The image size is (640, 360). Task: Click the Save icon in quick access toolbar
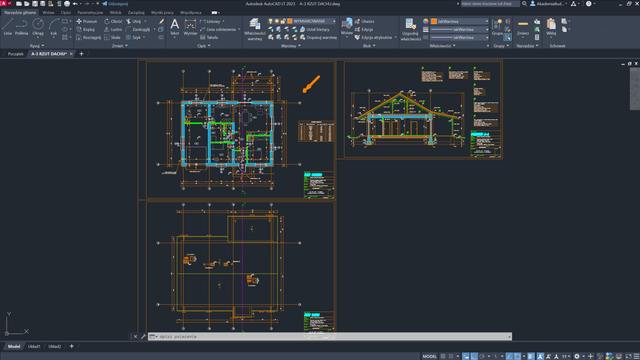(35, 4)
